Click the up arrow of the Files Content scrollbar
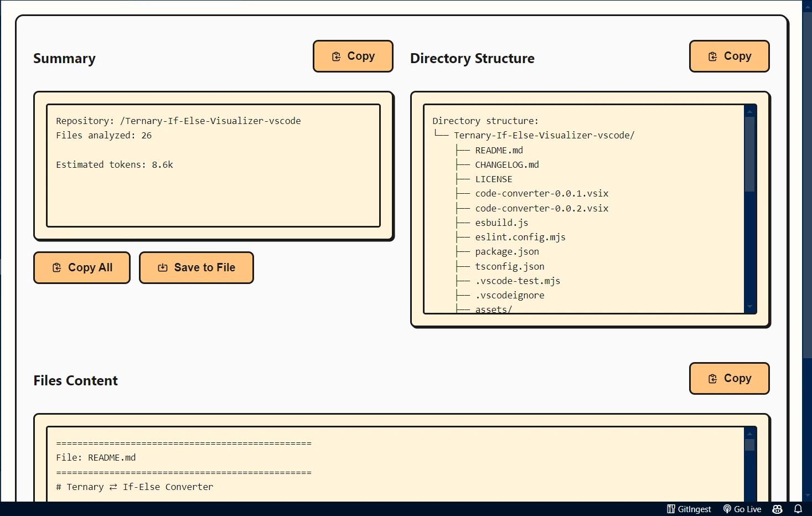Screen dimensions: 812x516 [750, 433]
